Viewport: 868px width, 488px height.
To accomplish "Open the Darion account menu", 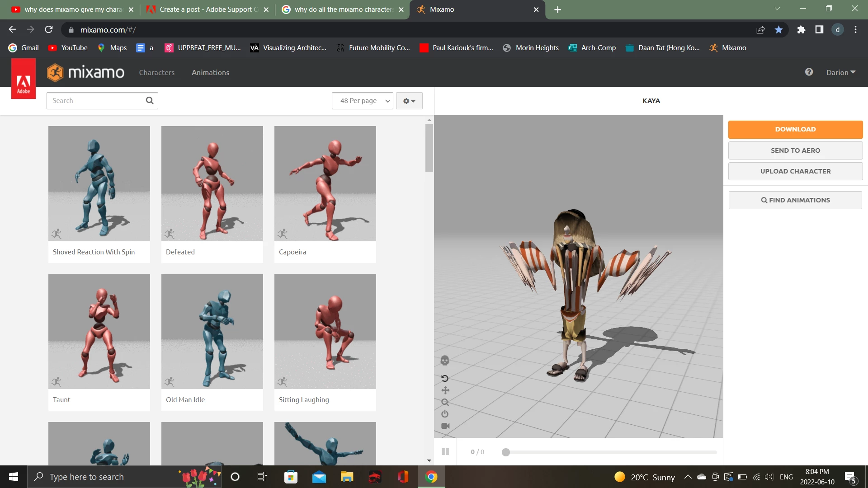I will coord(840,72).
